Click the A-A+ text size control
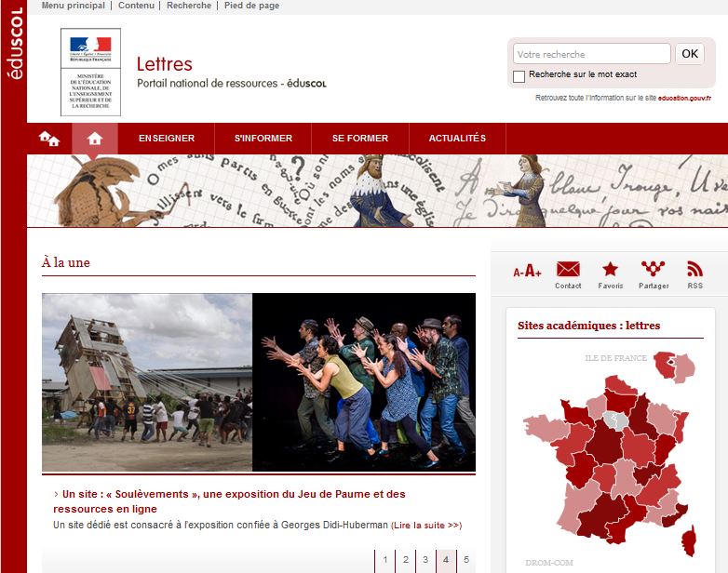728x573 pixels. (528, 272)
